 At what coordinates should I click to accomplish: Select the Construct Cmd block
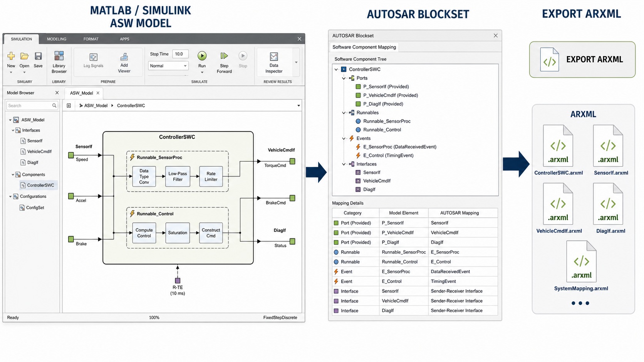pyautogui.click(x=211, y=233)
